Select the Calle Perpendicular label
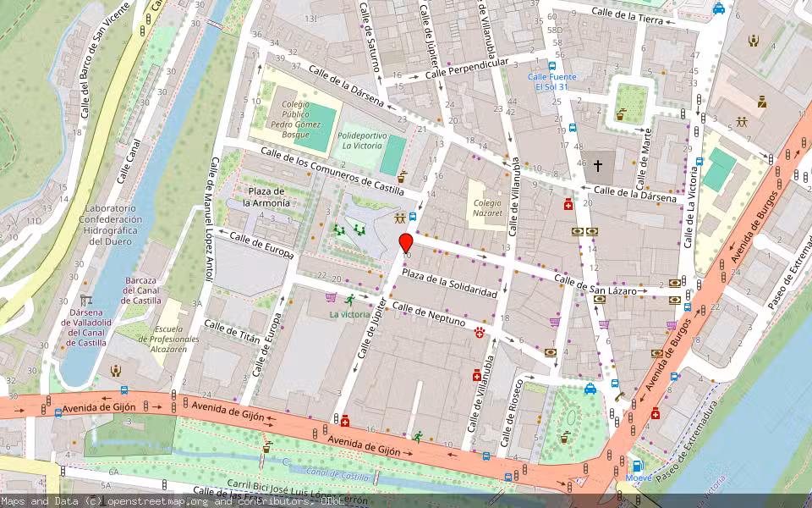This screenshot has height=508, width=812. (467, 69)
